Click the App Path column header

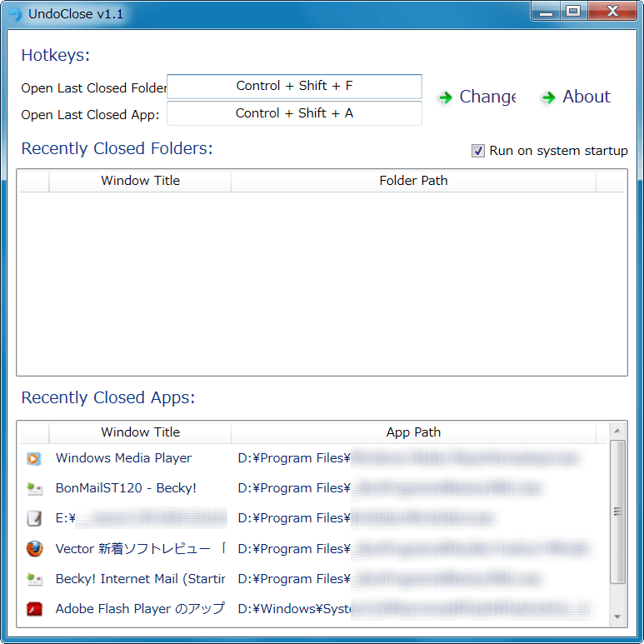point(413,432)
